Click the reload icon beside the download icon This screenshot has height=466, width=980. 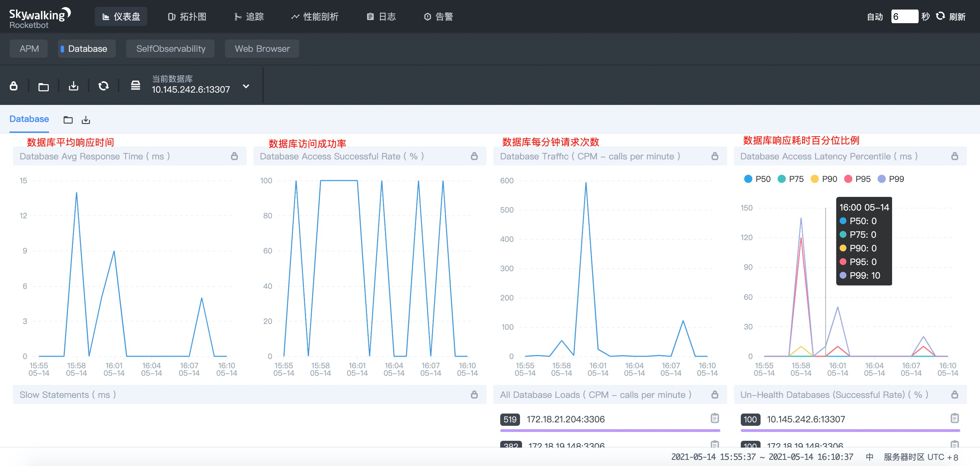coord(104,86)
